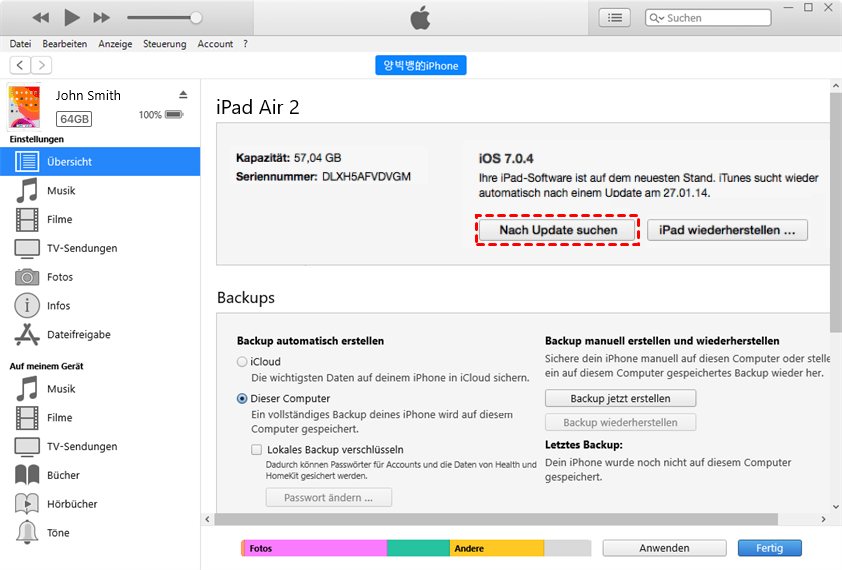Open the Steuerung menu
842x570 pixels.
coord(164,44)
